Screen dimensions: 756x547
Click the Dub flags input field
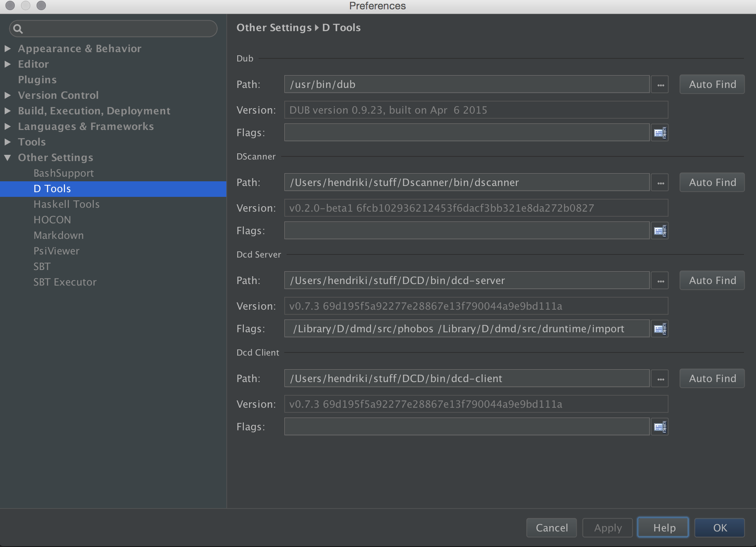(467, 133)
